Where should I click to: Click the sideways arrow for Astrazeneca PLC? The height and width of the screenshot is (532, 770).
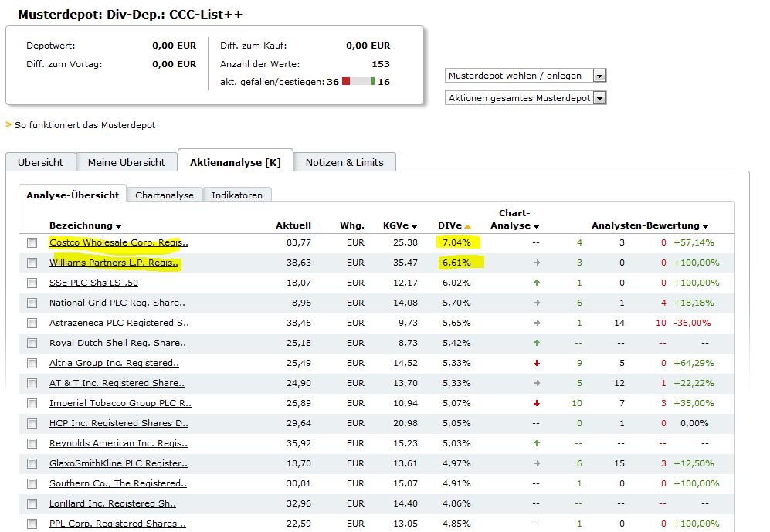(x=537, y=323)
